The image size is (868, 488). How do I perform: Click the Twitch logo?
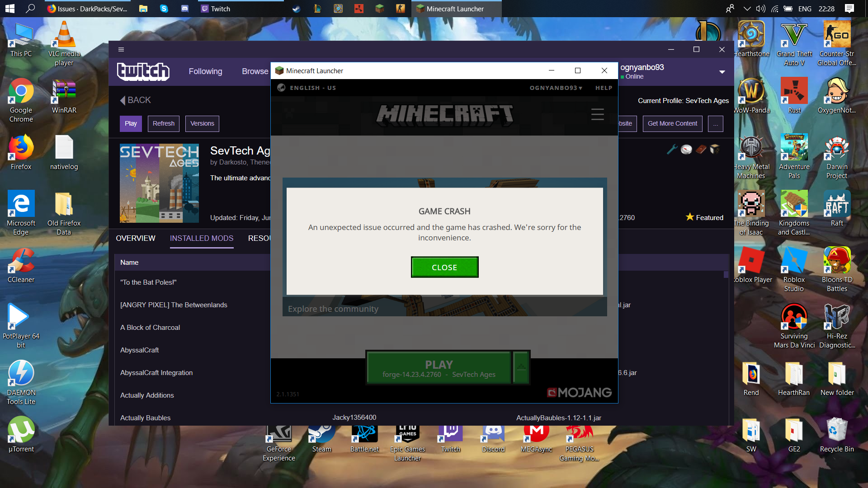click(143, 71)
